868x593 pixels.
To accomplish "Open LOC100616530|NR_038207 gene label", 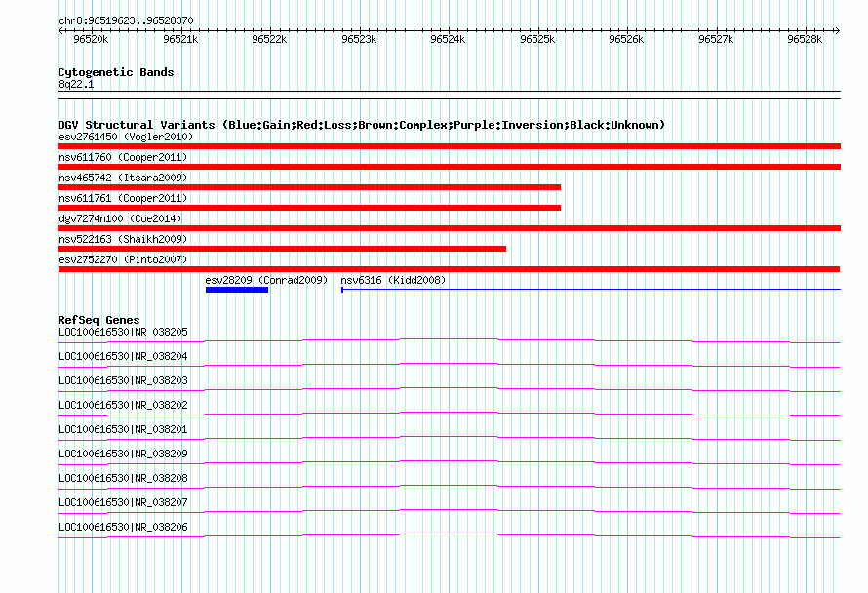I will [123, 502].
